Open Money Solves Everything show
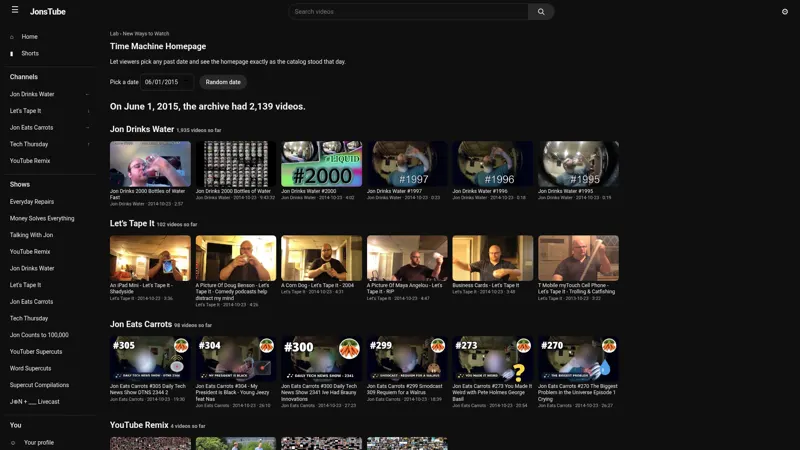 click(42, 218)
